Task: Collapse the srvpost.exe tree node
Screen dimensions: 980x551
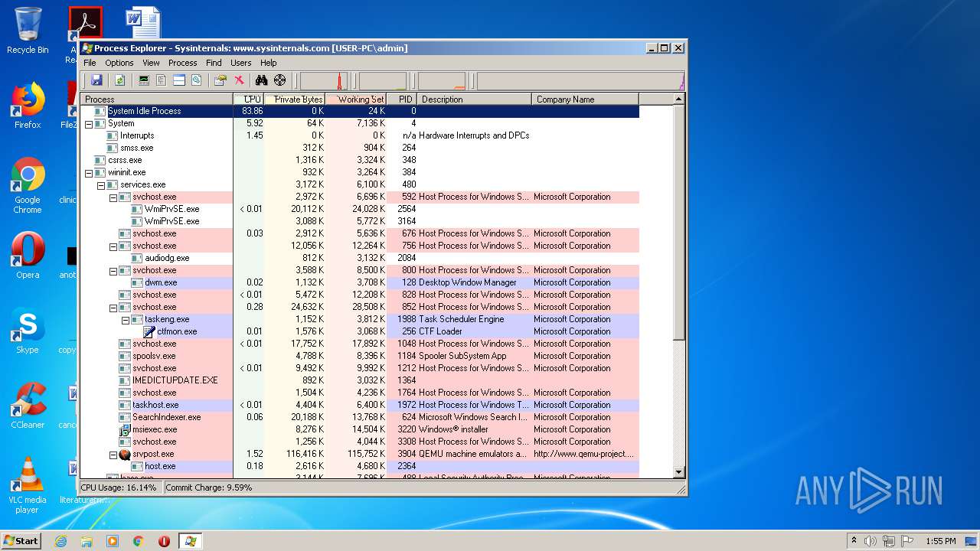Action: click(113, 454)
